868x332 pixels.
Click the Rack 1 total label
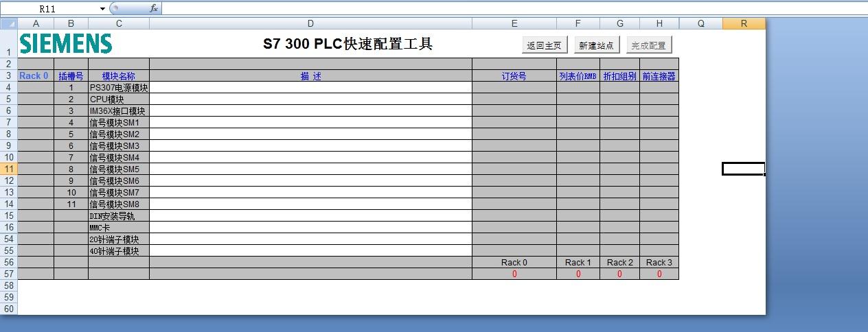pyautogui.click(x=578, y=263)
